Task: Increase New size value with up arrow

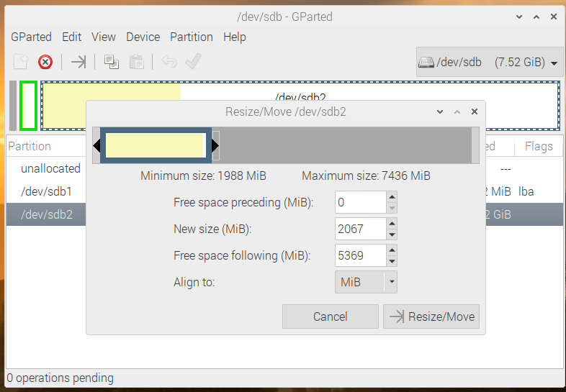Action: click(x=392, y=224)
